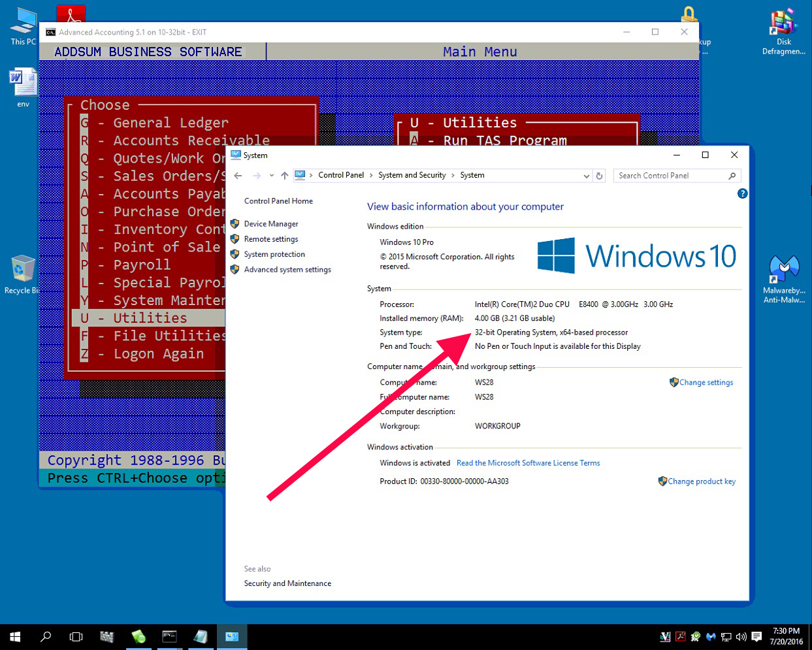The image size is (812, 650).
Task: Open Device Manager link
Action: tap(271, 223)
